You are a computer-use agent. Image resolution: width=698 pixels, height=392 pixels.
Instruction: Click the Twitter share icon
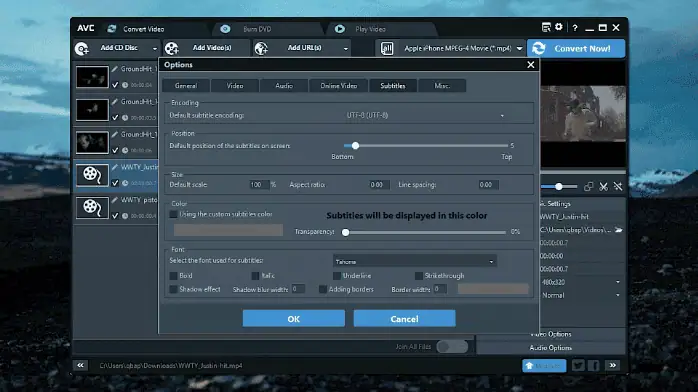[x=578, y=366]
